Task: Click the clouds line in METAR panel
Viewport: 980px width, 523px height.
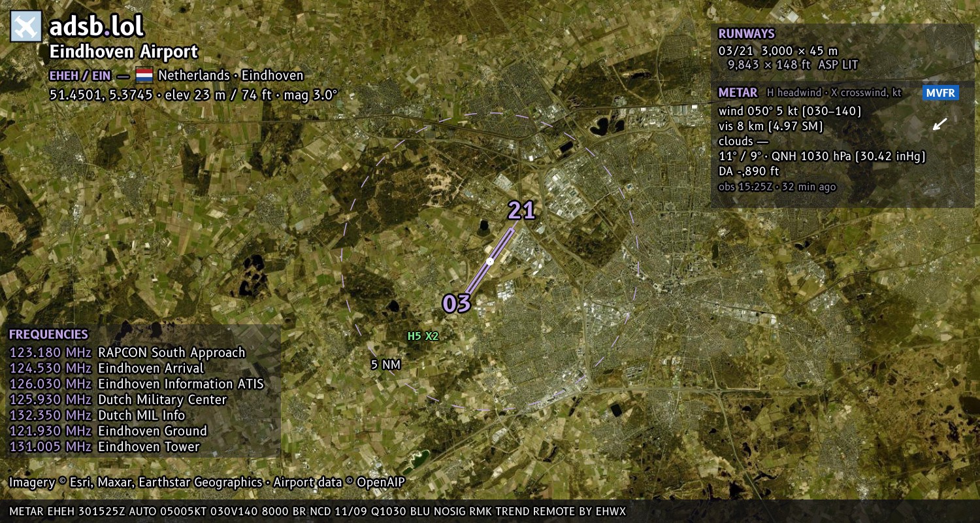Action: coord(743,141)
